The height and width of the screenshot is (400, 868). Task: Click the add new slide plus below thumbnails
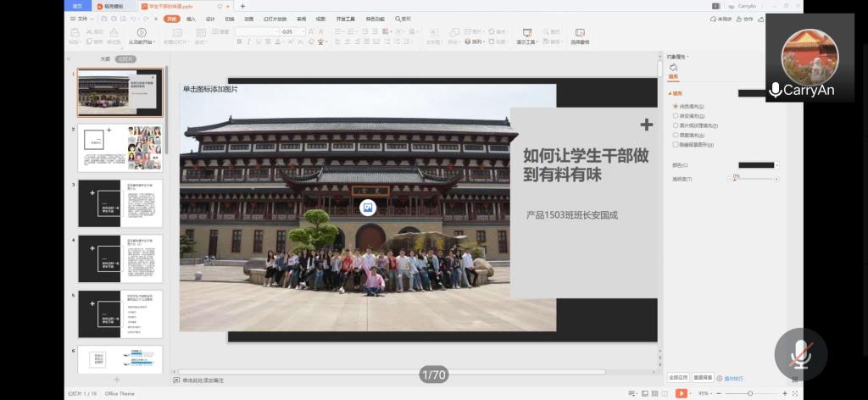coord(117,379)
